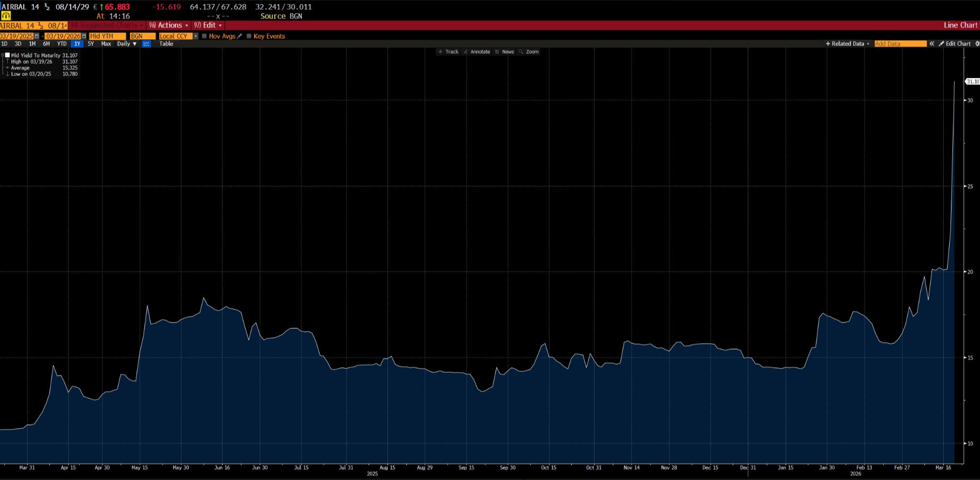Open the Edit menu
This screenshot has height=480, width=980.
pos(208,25)
